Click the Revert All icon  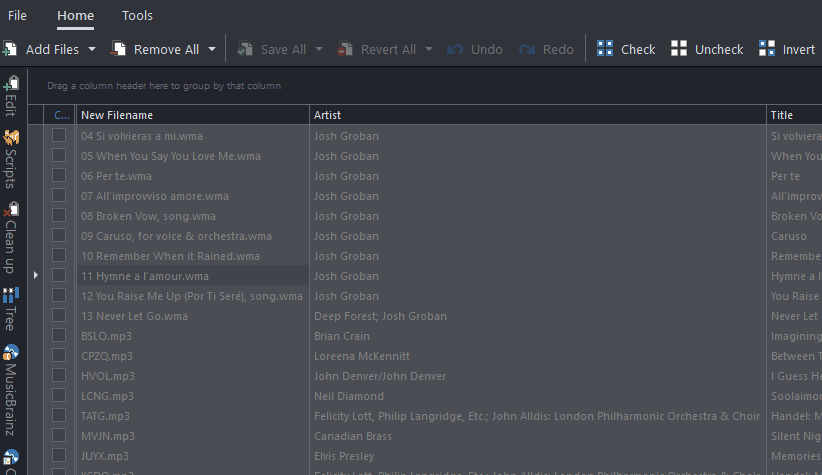pos(345,49)
